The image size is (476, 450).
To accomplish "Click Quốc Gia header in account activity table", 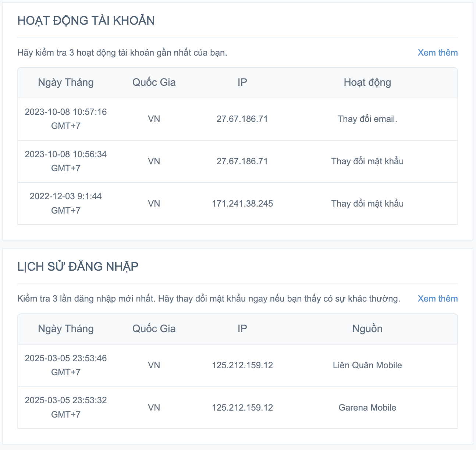I will tap(154, 82).
